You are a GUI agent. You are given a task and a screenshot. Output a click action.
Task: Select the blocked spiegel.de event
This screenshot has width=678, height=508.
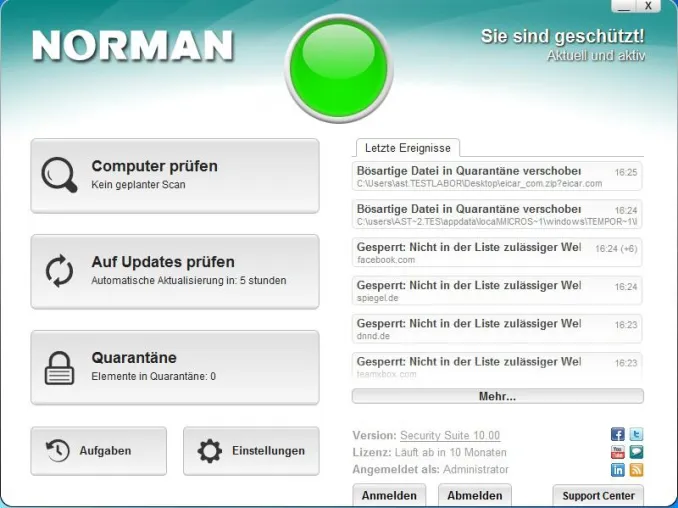pyautogui.click(x=497, y=290)
